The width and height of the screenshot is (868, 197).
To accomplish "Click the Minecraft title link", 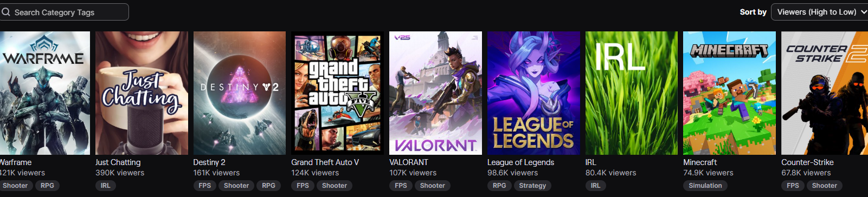I will (700, 162).
